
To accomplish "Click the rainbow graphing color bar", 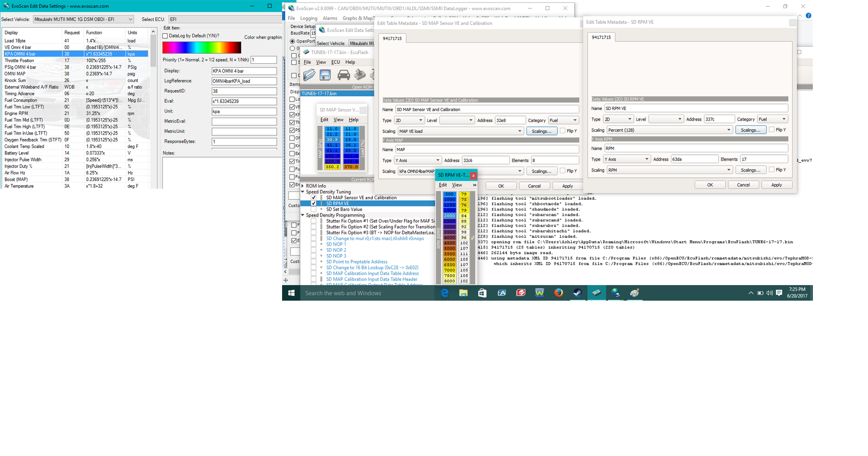I will (201, 48).
